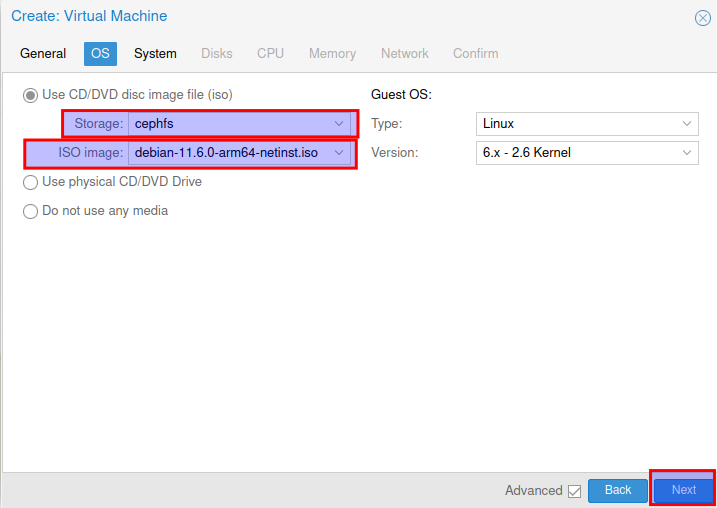Choose Do not use any media

point(31,211)
